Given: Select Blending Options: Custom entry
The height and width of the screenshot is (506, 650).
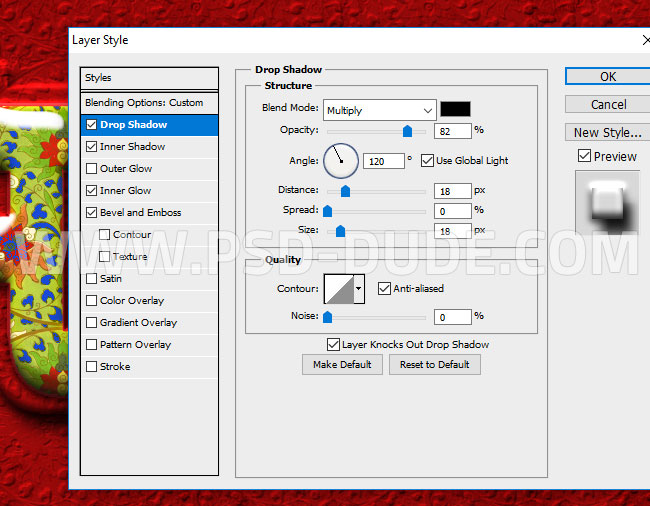Looking at the screenshot, I should (x=144, y=103).
